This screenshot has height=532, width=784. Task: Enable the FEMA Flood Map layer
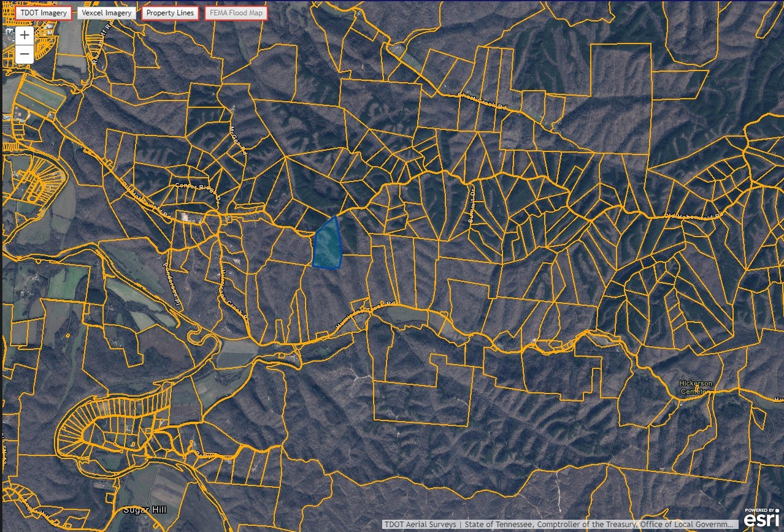click(x=236, y=13)
